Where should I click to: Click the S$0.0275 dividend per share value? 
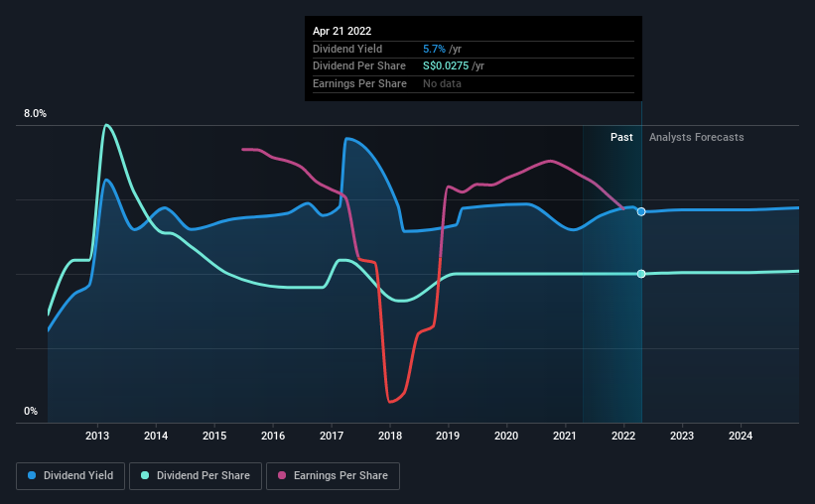(x=446, y=66)
